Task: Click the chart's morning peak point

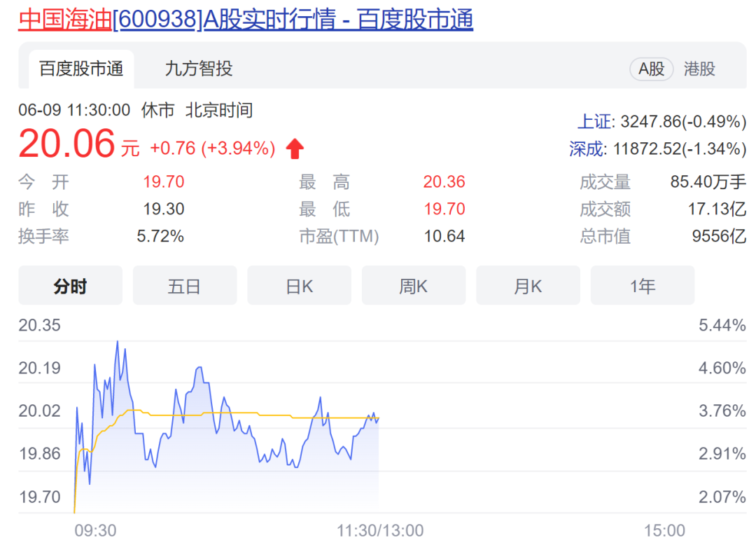Action: [x=117, y=341]
